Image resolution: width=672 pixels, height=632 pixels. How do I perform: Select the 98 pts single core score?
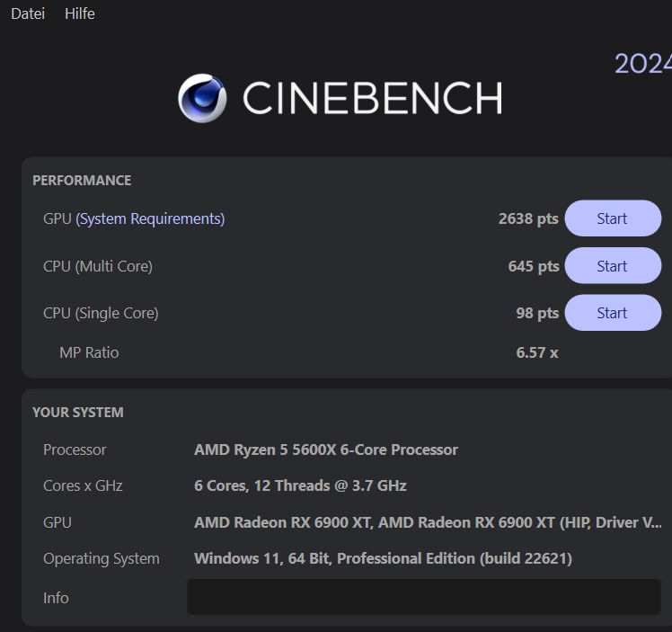pyautogui.click(x=537, y=313)
